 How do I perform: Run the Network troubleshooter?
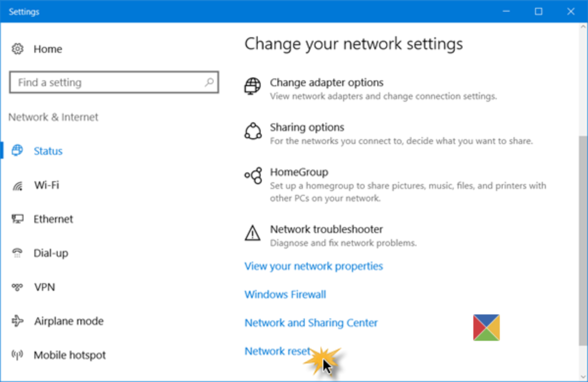click(x=326, y=229)
